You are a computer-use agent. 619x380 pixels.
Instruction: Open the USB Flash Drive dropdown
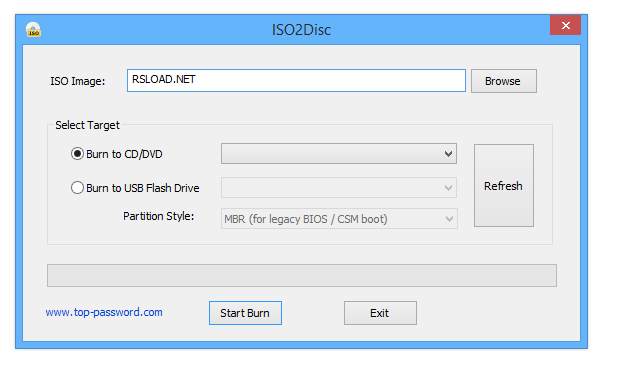(x=339, y=187)
